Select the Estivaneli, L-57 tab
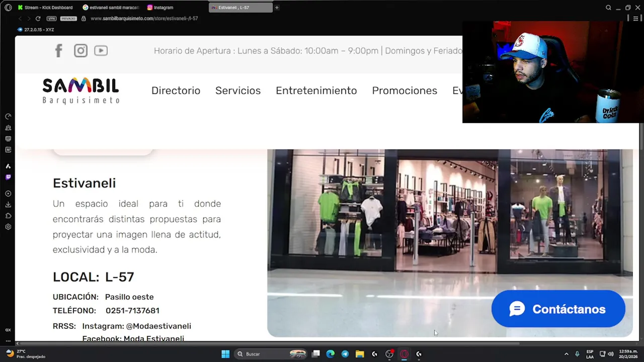This screenshot has width=644, height=362. click(240, 8)
